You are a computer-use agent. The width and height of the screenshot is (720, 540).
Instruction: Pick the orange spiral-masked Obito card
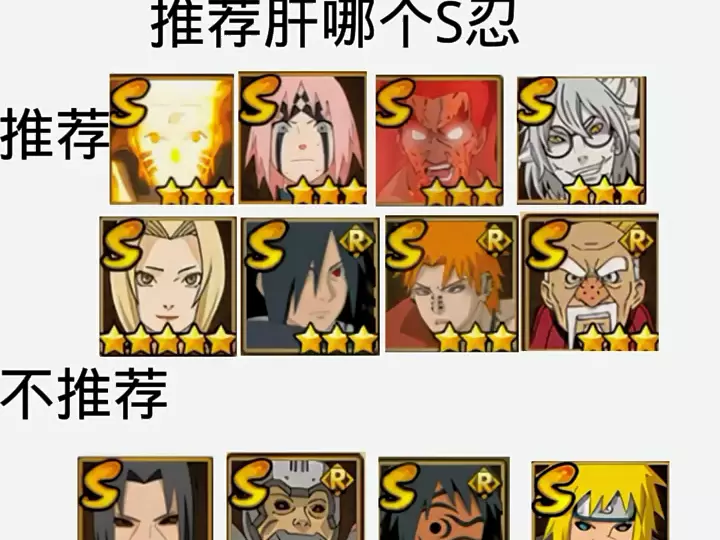pyautogui.click(x=444, y=498)
